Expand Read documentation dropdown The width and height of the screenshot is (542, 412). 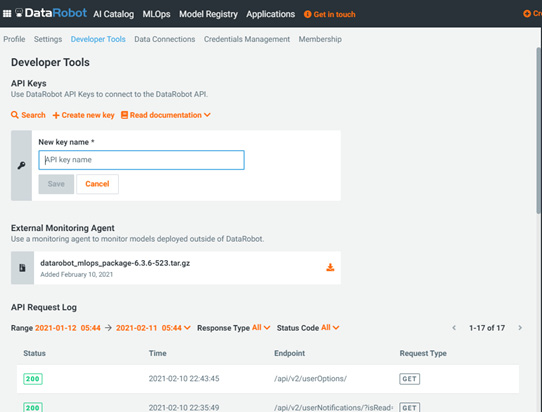coord(166,115)
